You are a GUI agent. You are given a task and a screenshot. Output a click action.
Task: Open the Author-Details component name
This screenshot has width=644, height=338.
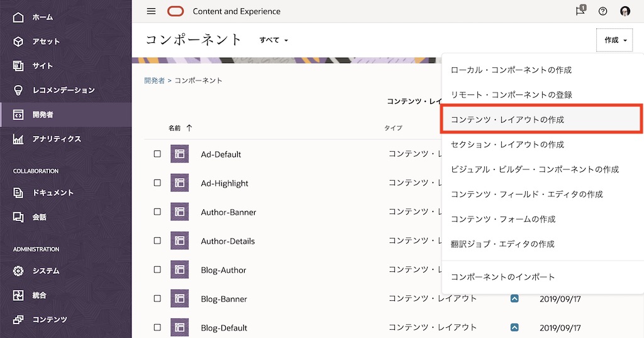pos(228,241)
